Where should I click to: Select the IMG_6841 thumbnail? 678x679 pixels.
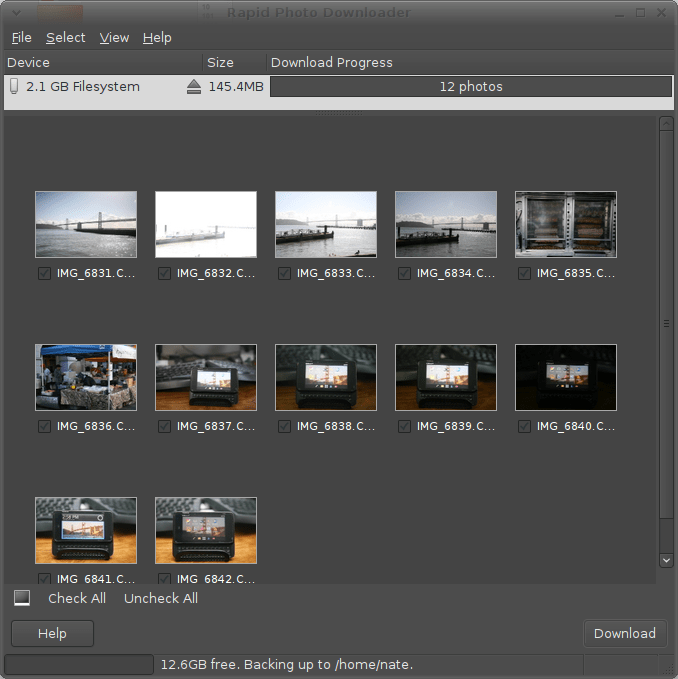pos(86,530)
